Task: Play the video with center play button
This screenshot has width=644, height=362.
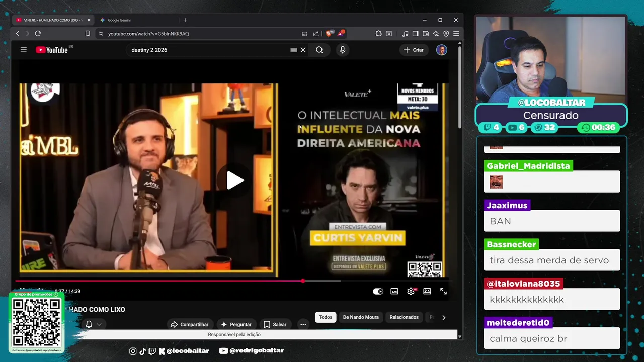Action: 234,180
